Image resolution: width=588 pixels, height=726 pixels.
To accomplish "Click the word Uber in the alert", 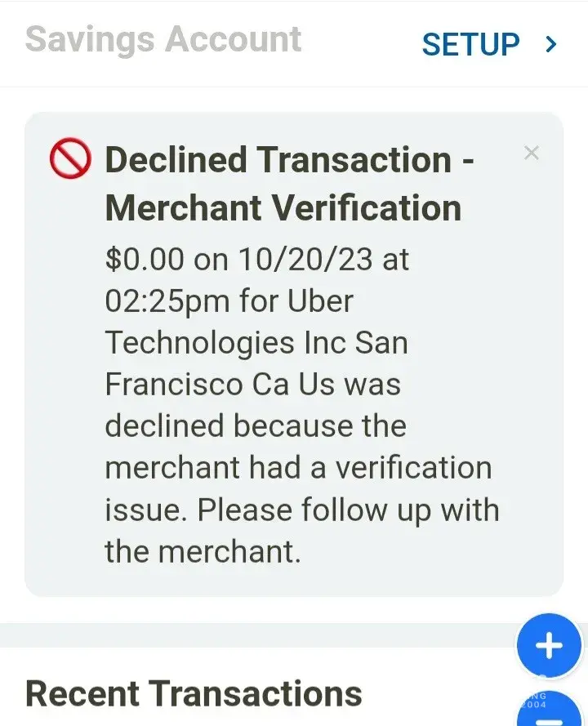I will coord(320,301).
